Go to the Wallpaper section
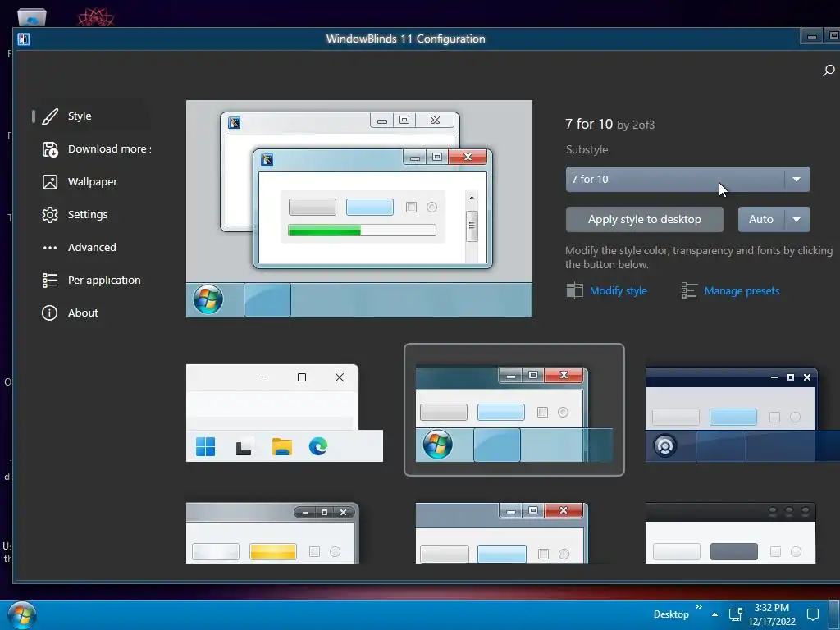The image size is (840, 630). [x=92, y=182]
